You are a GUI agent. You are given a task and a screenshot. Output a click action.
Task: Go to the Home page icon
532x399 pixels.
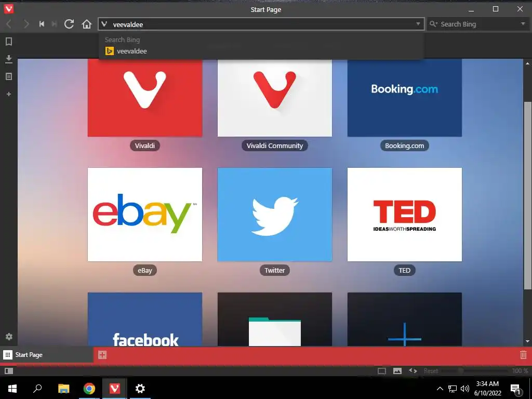click(87, 24)
